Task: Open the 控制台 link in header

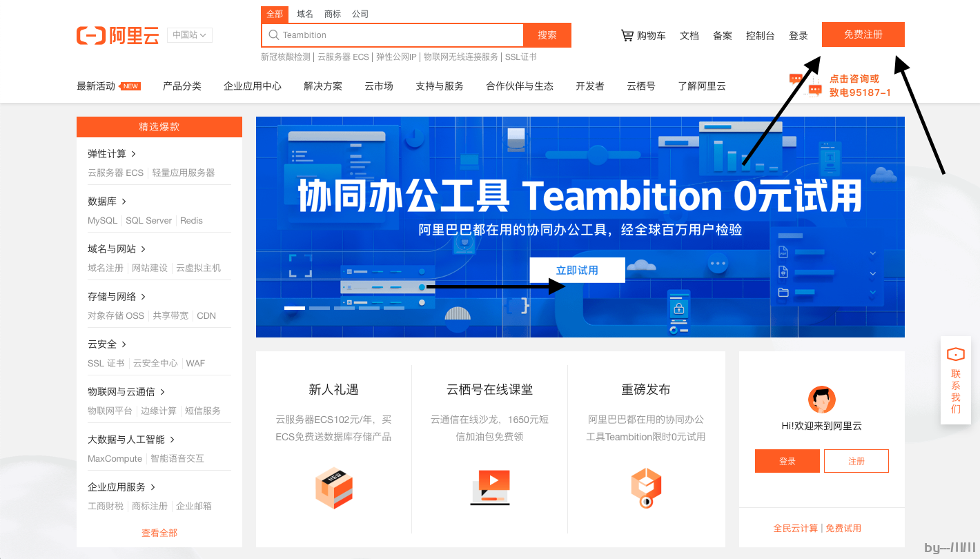Action: 761,36
